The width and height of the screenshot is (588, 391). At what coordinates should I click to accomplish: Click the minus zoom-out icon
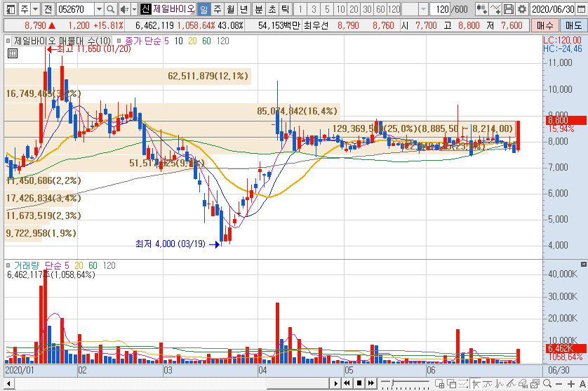click(559, 383)
